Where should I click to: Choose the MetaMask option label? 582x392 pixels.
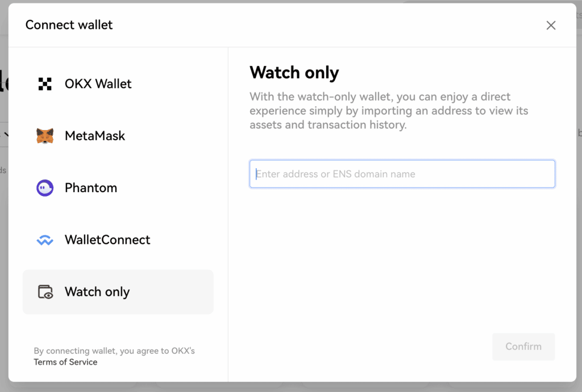coord(95,136)
